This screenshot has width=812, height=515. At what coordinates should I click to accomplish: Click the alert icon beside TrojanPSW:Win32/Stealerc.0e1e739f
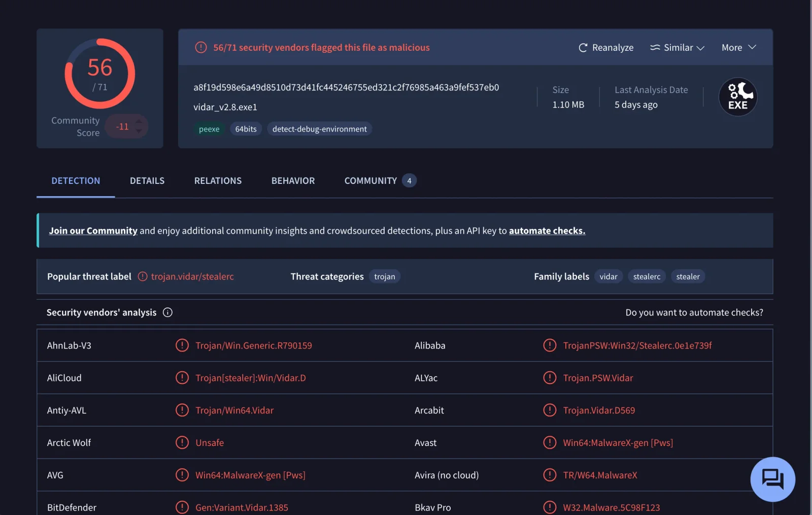click(x=550, y=345)
